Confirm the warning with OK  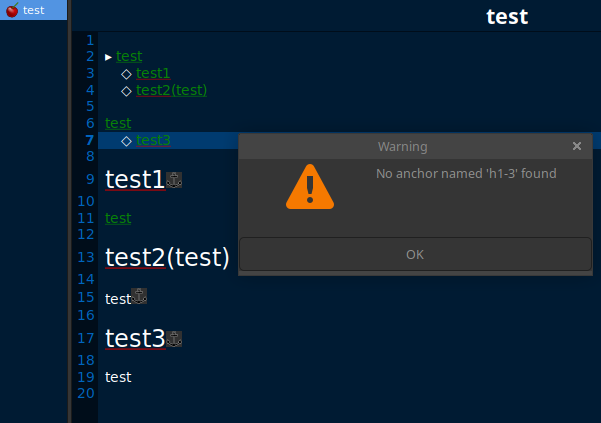(415, 254)
